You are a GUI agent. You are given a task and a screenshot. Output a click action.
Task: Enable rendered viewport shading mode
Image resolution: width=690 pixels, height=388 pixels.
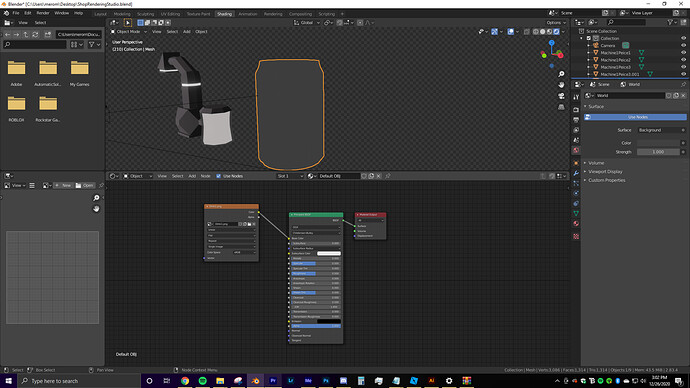coord(557,32)
